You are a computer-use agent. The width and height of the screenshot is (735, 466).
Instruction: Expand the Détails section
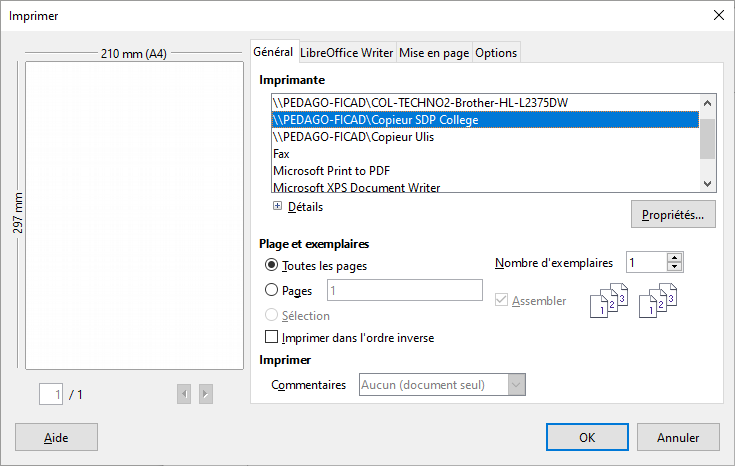(x=278, y=206)
